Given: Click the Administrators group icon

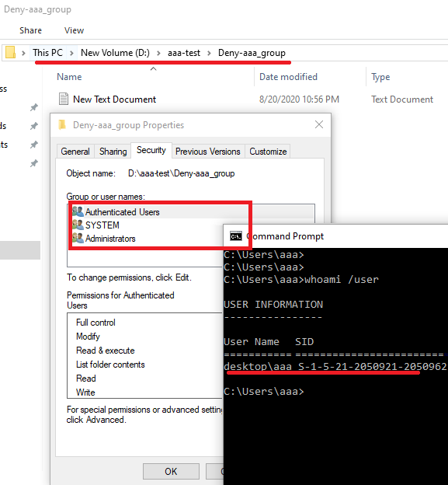Looking at the screenshot, I should click(x=78, y=238).
